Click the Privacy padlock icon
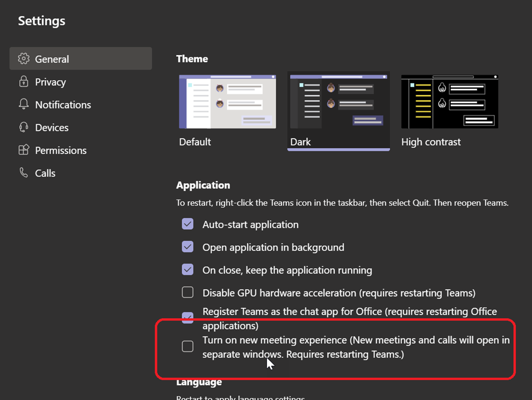532x400 pixels. 23,82
